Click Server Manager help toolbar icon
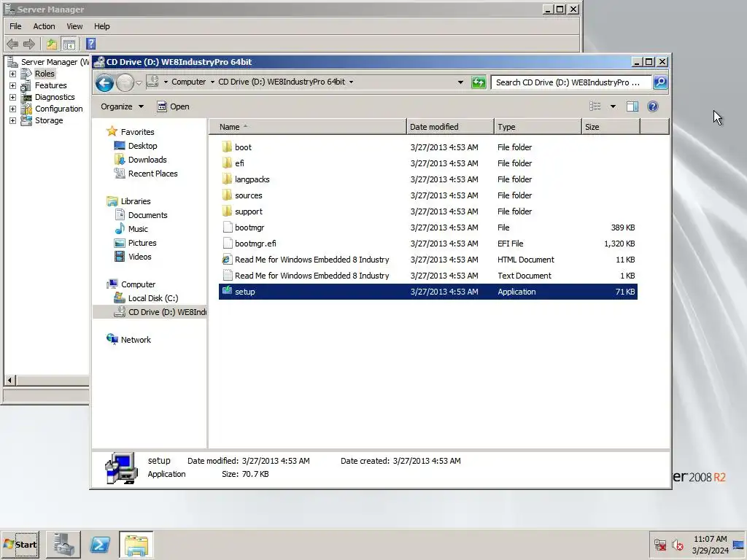747x560 pixels. [91, 44]
